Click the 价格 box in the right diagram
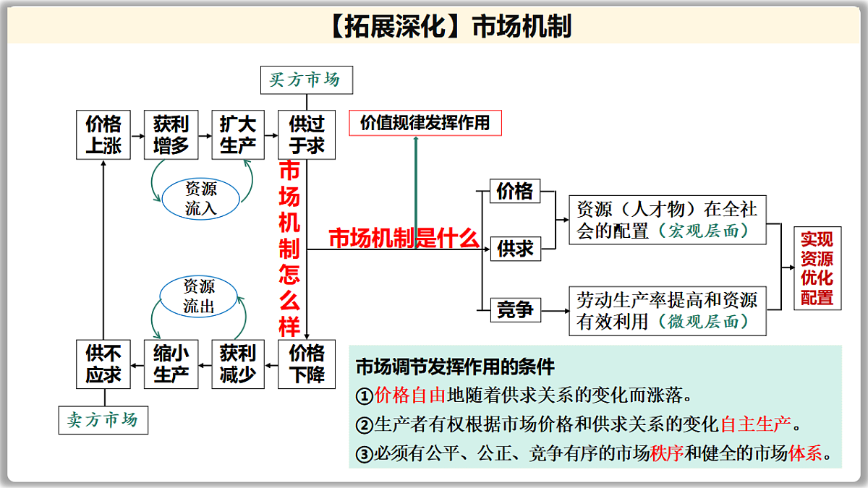The width and height of the screenshot is (868, 488). tap(515, 192)
